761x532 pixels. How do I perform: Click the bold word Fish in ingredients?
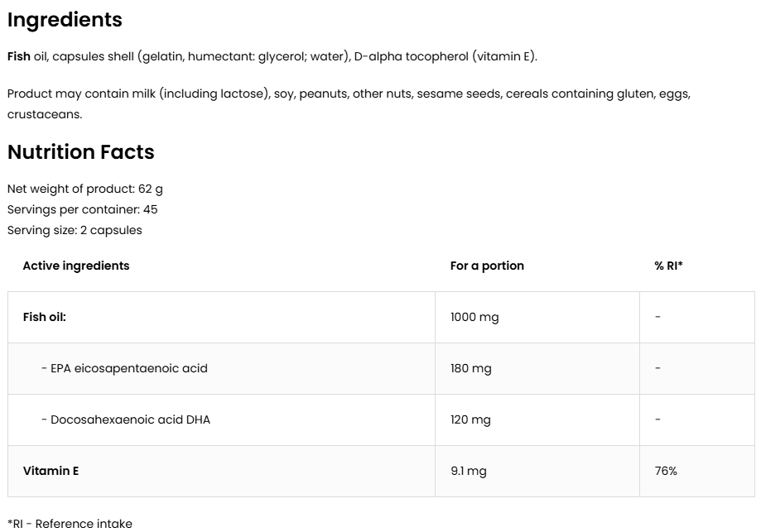click(x=18, y=56)
